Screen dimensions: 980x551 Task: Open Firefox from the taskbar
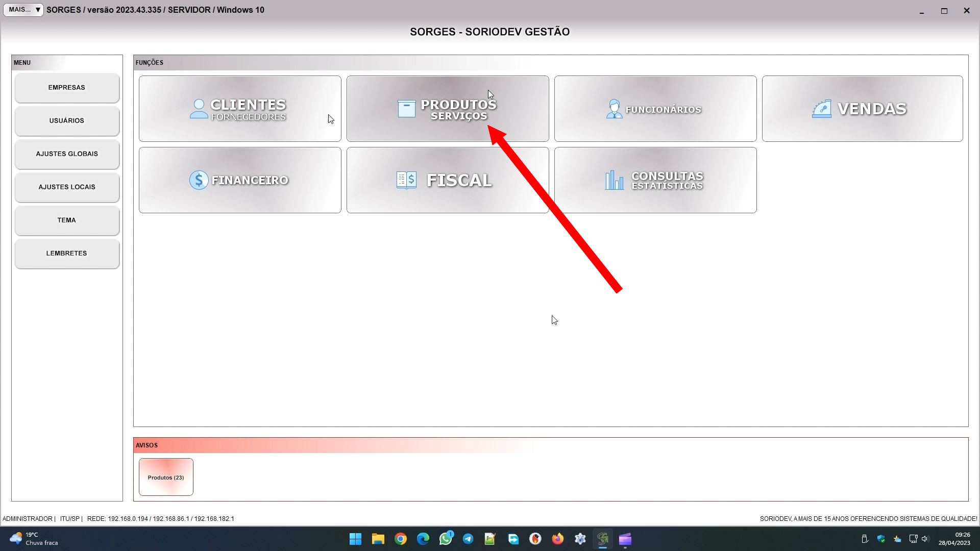pyautogui.click(x=558, y=539)
